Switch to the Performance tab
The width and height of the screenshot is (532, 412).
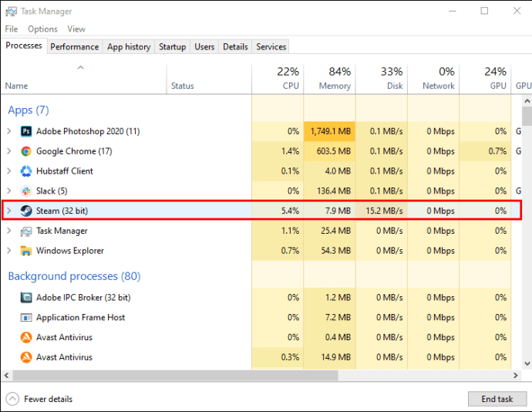coord(74,47)
